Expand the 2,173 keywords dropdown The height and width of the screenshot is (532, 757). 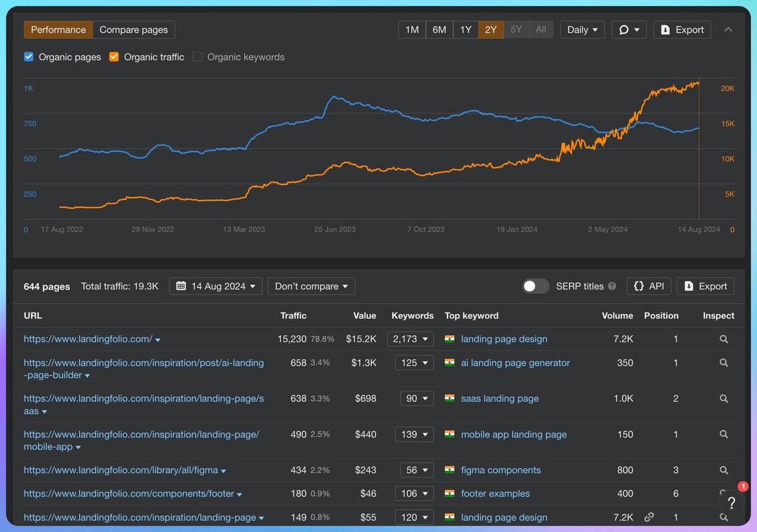(x=411, y=339)
